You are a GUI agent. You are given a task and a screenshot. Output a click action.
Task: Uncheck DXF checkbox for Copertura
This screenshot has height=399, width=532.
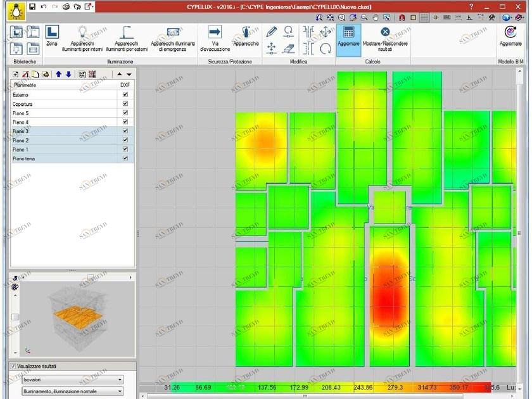[125, 104]
